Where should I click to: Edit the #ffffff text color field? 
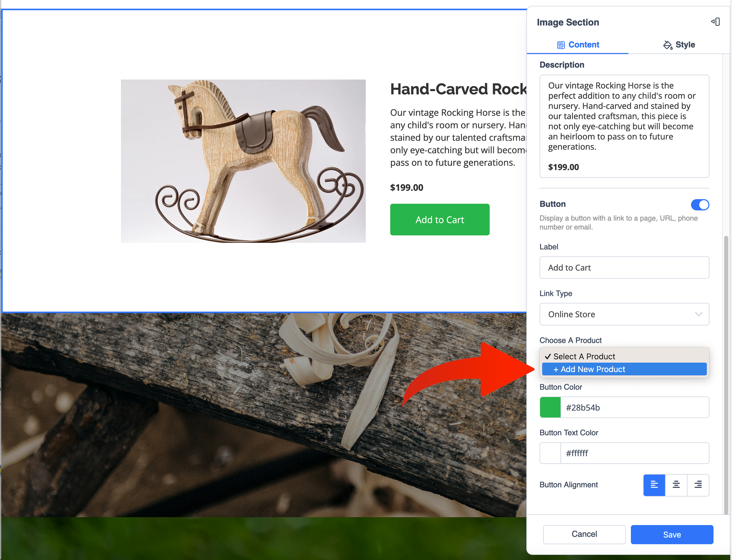(634, 453)
